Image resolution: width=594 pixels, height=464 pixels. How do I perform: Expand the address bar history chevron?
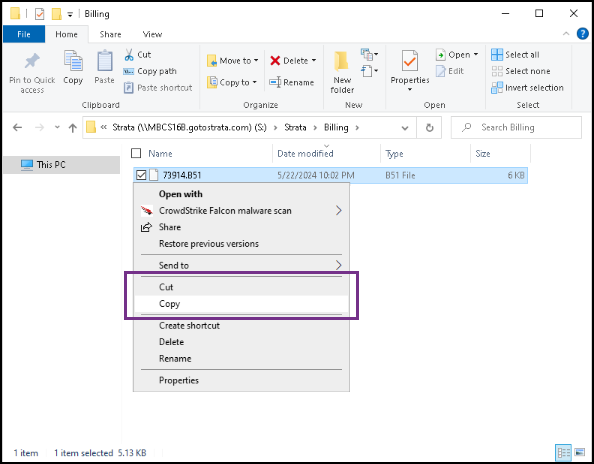(x=405, y=128)
